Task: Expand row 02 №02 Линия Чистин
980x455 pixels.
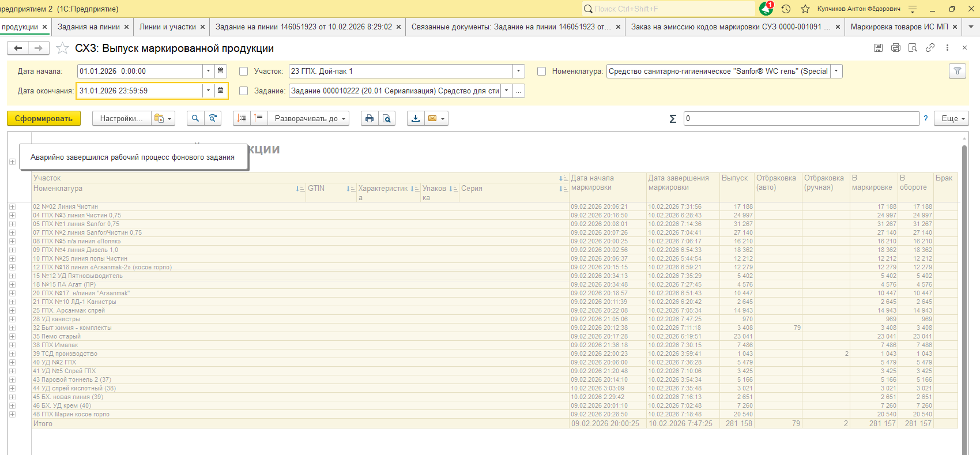Action: [x=12, y=206]
